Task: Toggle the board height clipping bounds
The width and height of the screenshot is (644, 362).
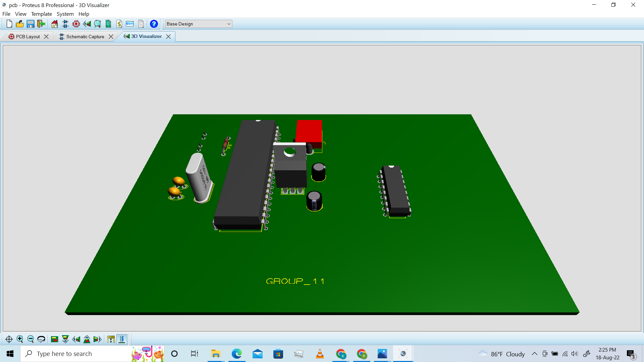Action: point(111,339)
